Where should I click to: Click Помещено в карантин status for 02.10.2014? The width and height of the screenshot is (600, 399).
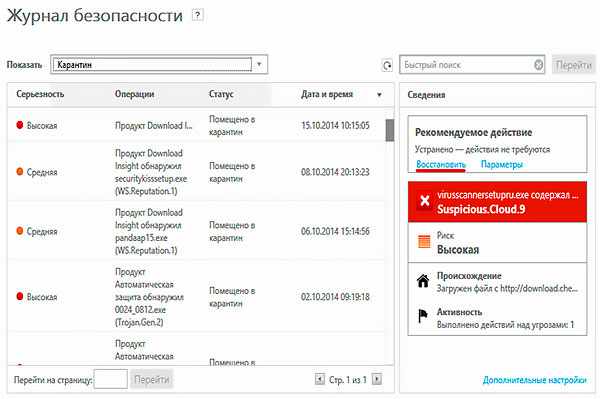(x=232, y=297)
